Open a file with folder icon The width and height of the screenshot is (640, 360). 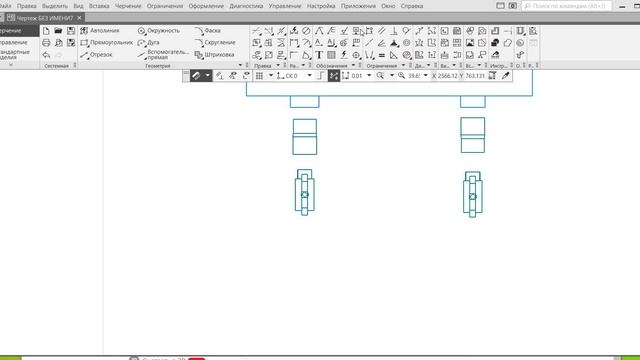pos(58,31)
